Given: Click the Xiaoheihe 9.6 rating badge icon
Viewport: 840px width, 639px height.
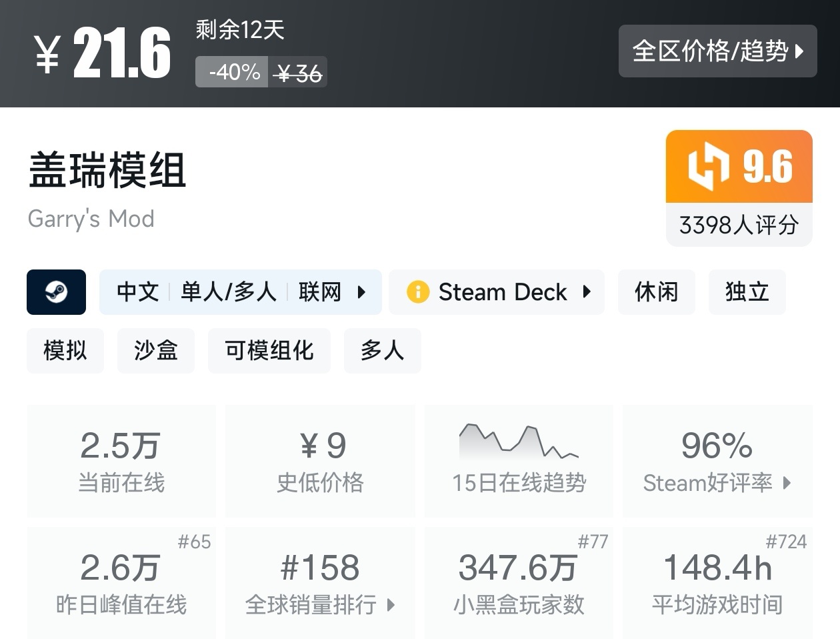Looking at the screenshot, I should (709, 167).
